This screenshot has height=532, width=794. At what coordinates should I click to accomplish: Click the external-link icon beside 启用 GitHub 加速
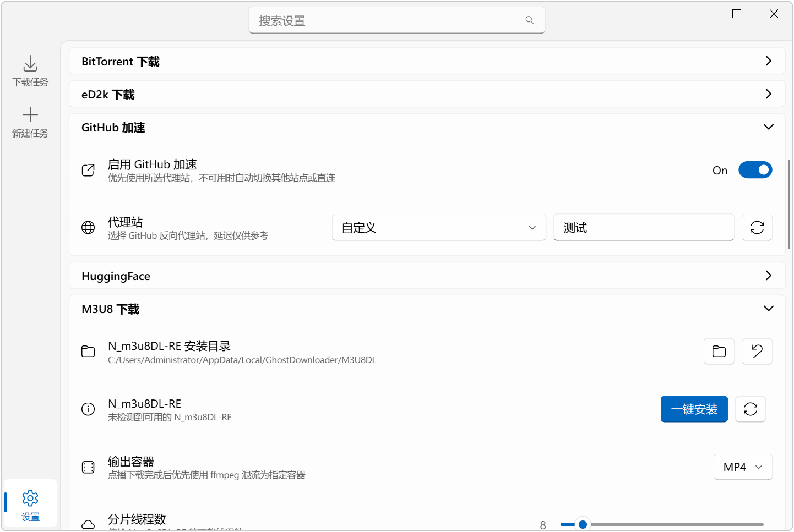88,171
